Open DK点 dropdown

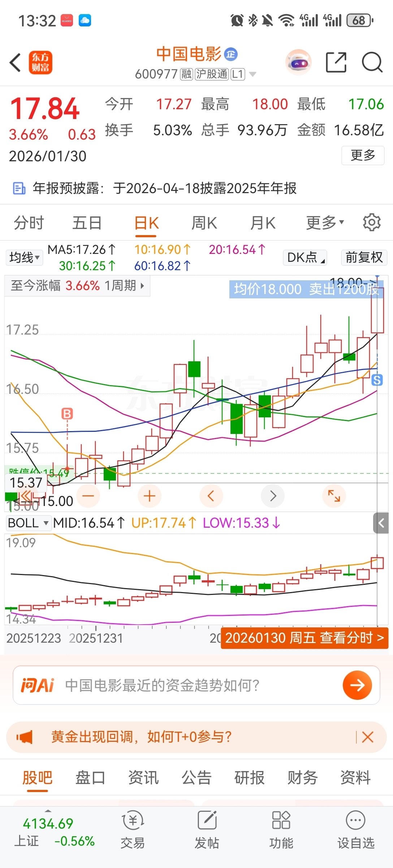[305, 258]
